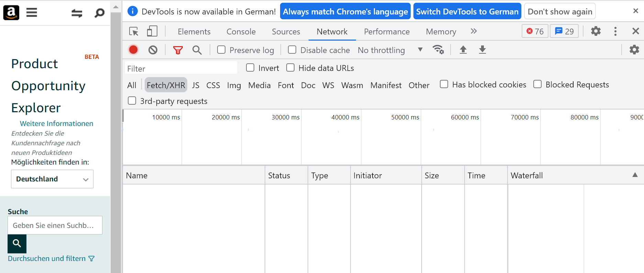The image size is (644, 273).
Task: Filter by Img requests
Action: pos(234,85)
